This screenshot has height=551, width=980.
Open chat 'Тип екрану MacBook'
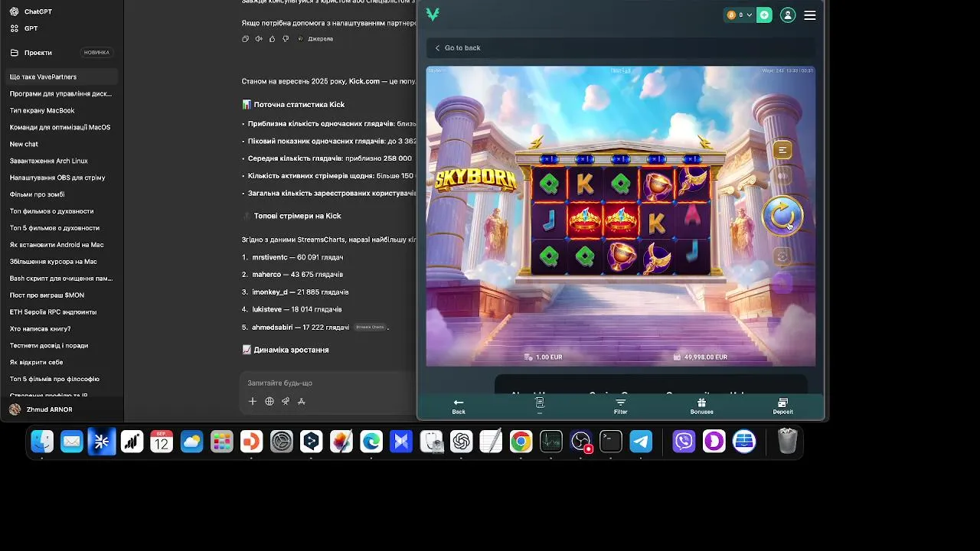(61, 110)
